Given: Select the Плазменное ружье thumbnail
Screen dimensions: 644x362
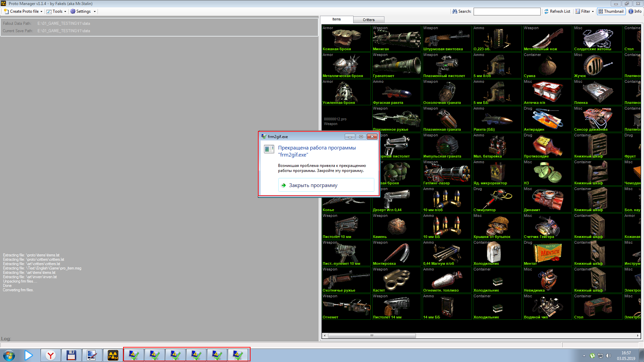Looking at the screenshot, I should (x=396, y=119).
